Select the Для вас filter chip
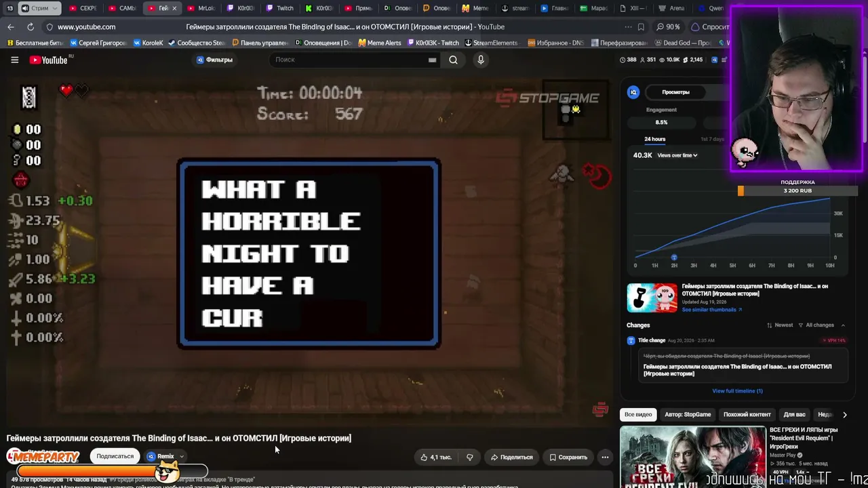This screenshot has width=868, height=488. click(794, 414)
